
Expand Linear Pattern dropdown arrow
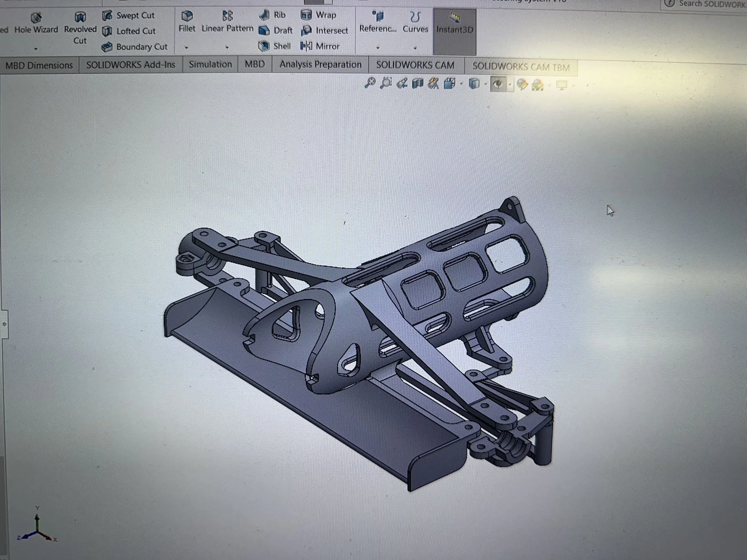(227, 47)
